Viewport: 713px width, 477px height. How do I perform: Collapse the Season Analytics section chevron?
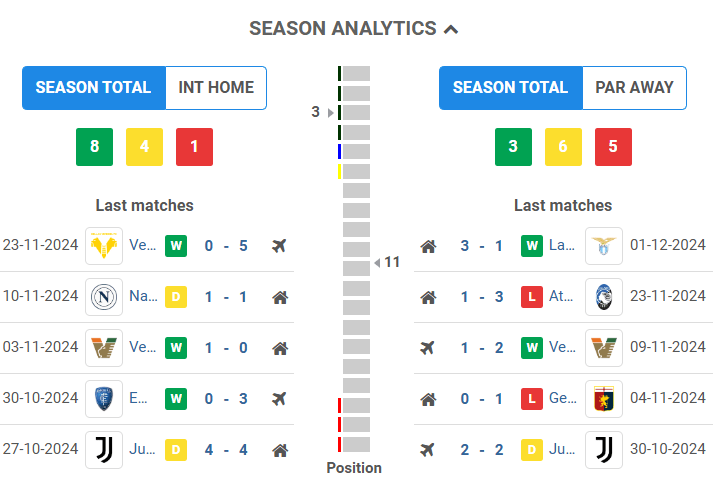[451, 29]
